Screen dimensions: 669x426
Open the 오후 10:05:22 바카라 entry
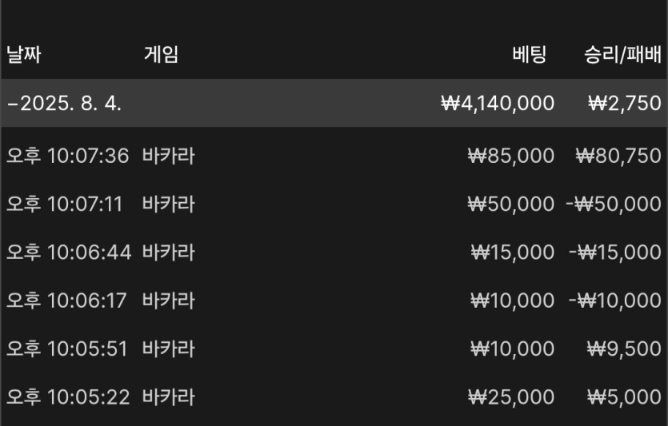[x=334, y=397]
